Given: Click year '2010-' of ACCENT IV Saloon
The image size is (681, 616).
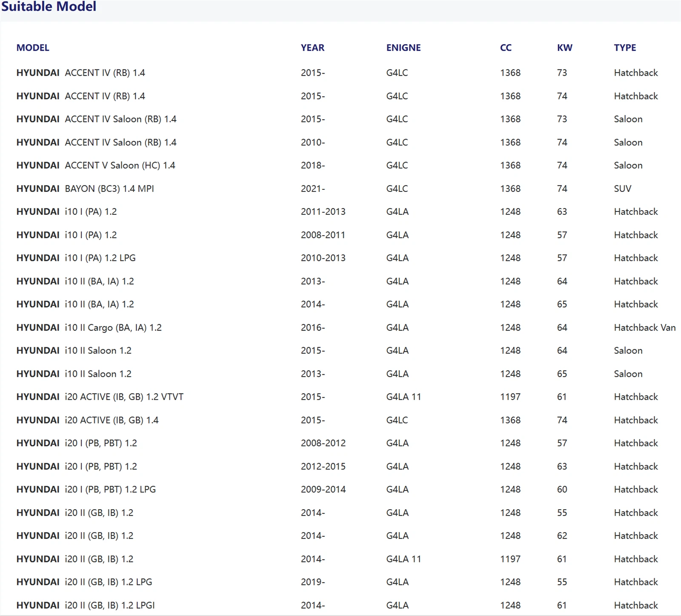Looking at the screenshot, I should [313, 143].
